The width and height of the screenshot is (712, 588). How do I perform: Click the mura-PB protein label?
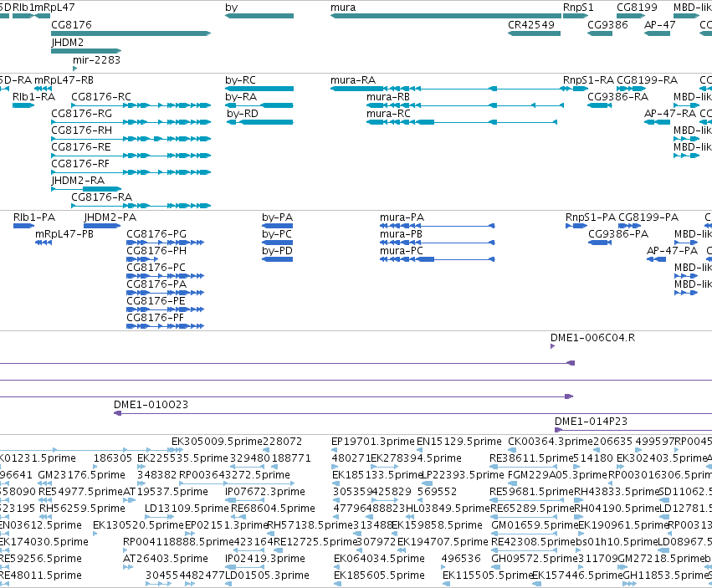click(402, 234)
